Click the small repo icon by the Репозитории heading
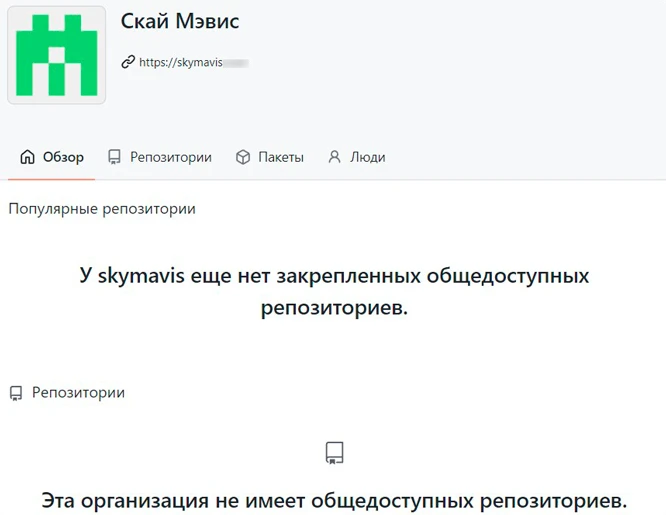 (x=16, y=393)
